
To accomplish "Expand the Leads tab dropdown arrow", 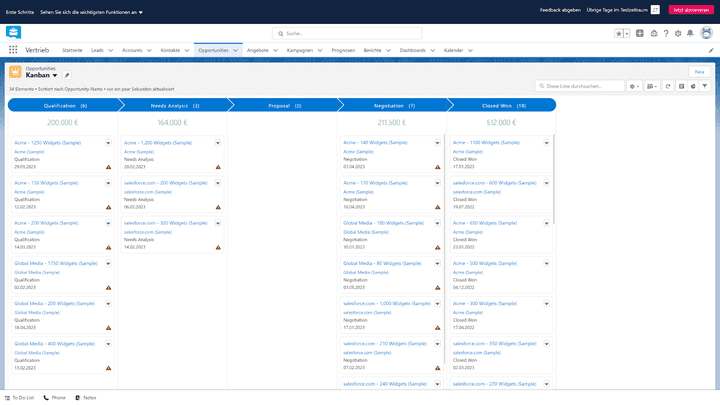I will (x=111, y=51).
